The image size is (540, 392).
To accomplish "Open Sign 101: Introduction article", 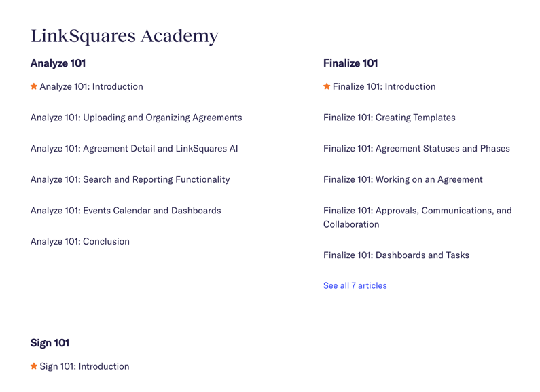I will [84, 366].
